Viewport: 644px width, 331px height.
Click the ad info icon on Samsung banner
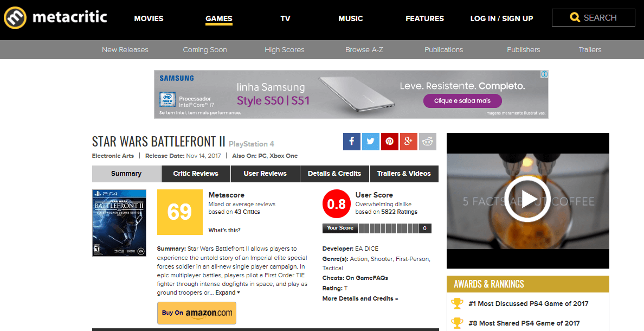[544, 74]
